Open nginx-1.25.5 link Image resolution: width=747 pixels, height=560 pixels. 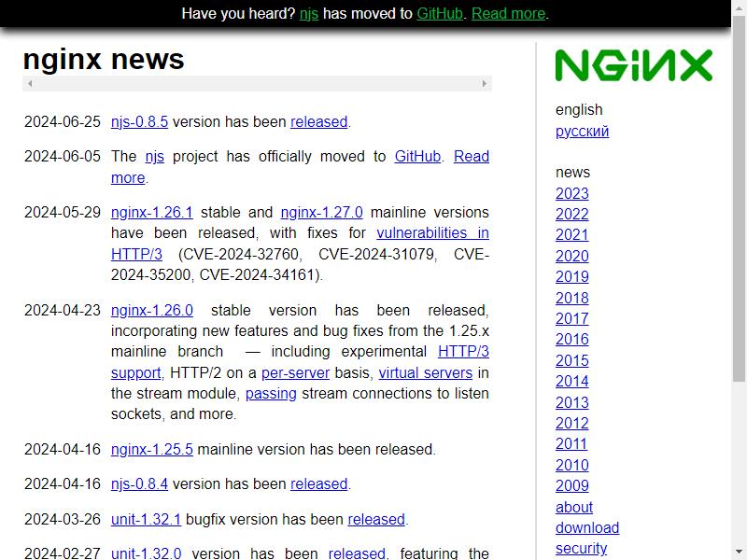tap(152, 449)
